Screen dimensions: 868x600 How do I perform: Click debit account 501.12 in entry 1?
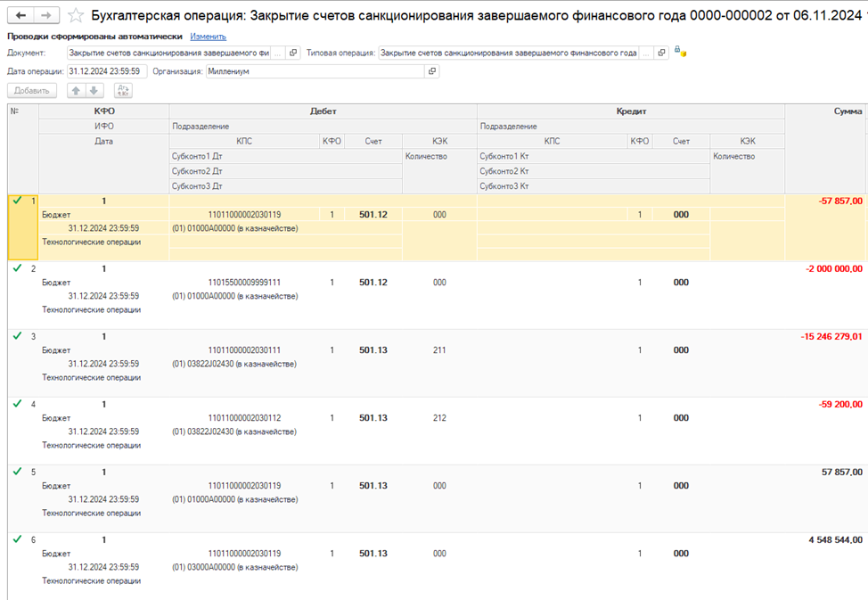coord(373,214)
